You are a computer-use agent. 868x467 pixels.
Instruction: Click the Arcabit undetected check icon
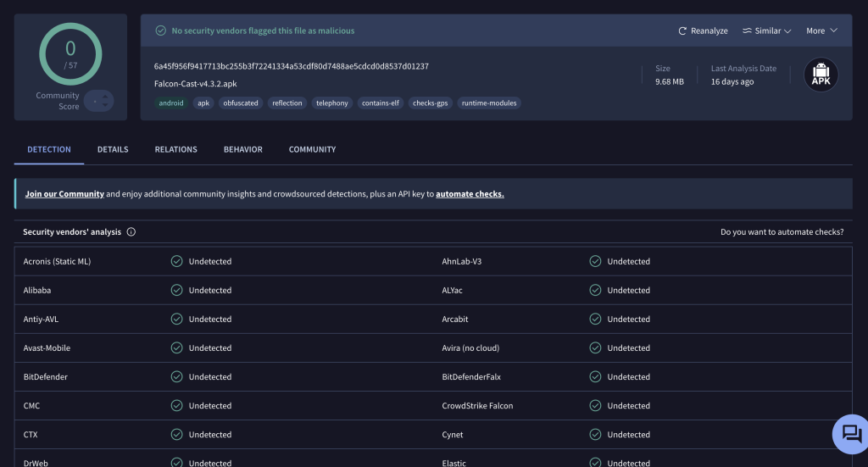(x=595, y=319)
